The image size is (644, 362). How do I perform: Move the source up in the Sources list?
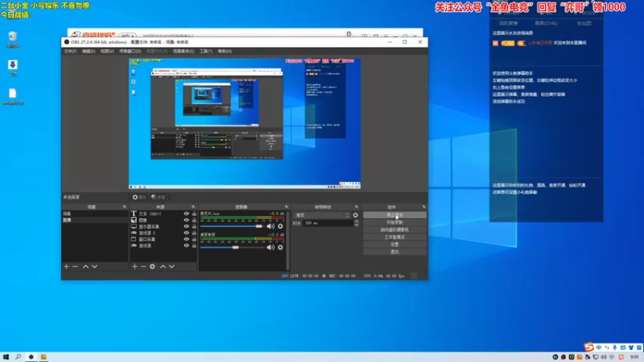pos(163,267)
